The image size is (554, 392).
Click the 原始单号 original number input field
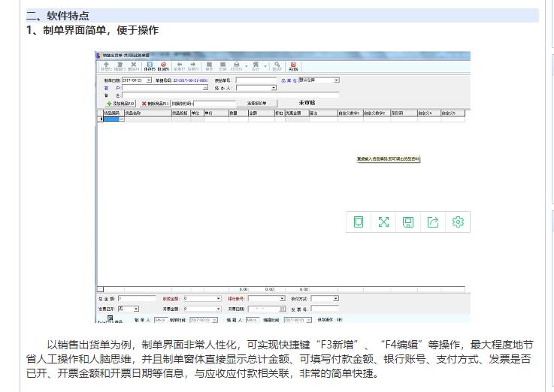pyautogui.click(x=256, y=80)
